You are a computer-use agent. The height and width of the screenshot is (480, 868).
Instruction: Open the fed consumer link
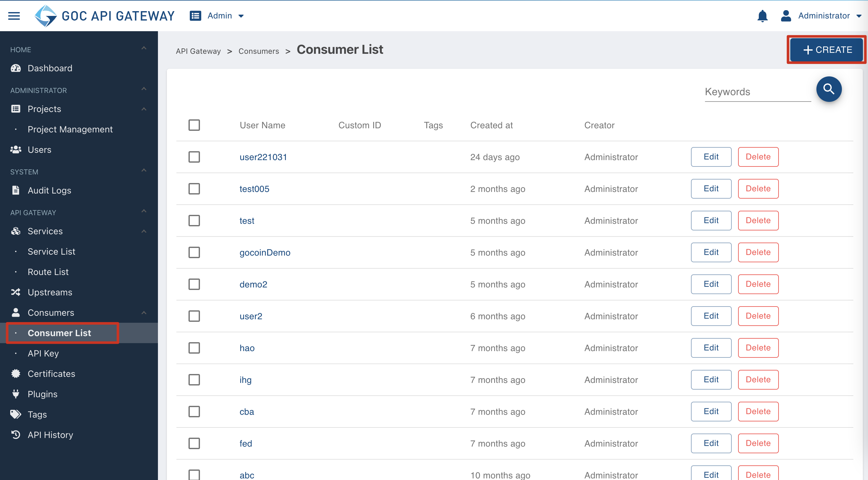pyautogui.click(x=245, y=444)
